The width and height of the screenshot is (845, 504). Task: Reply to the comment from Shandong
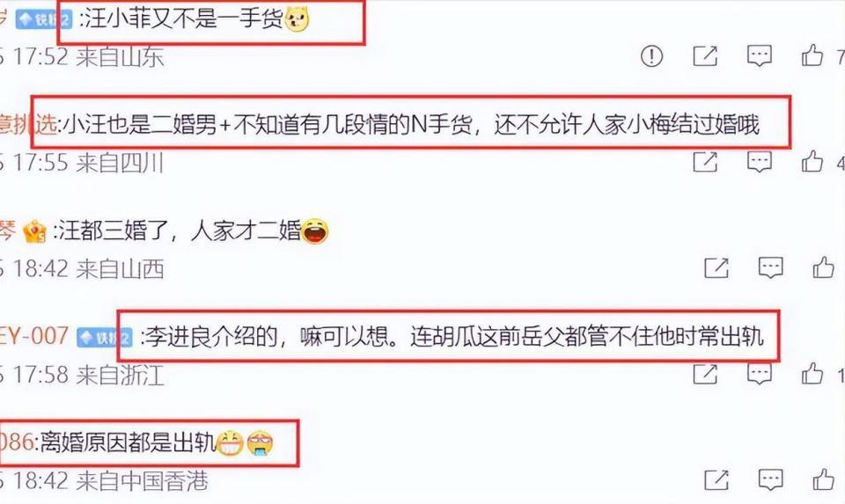(x=759, y=55)
